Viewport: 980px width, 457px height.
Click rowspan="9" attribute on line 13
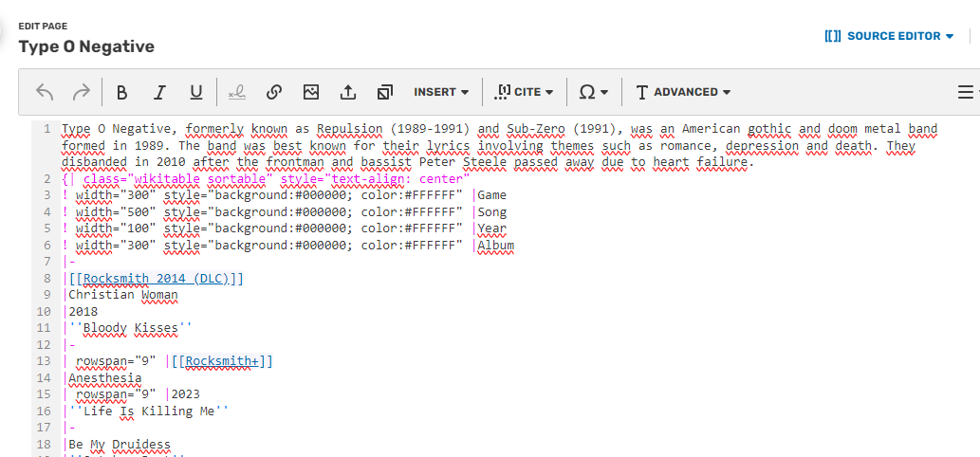(x=116, y=361)
